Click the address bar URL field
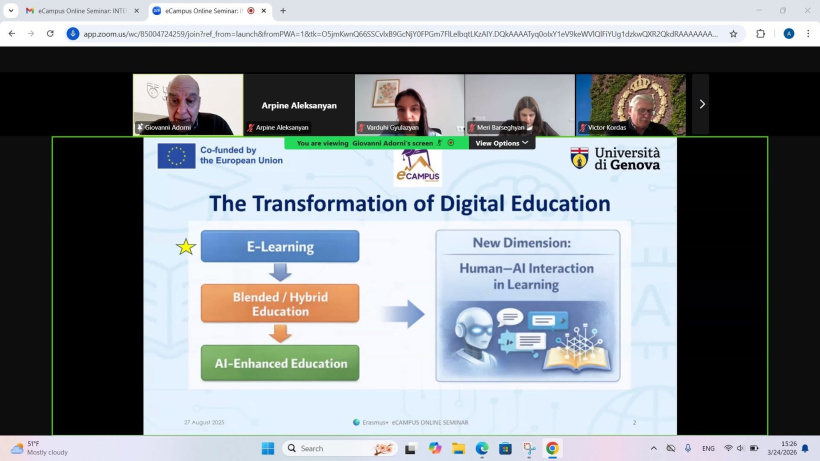The height and width of the screenshot is (461, 820). (x=400, y=33)
